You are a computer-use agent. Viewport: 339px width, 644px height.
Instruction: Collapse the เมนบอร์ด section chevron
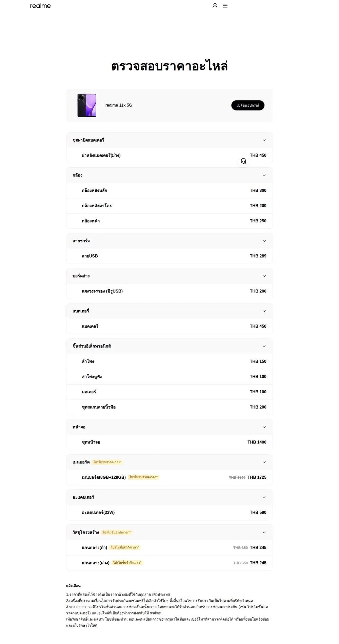264,462
